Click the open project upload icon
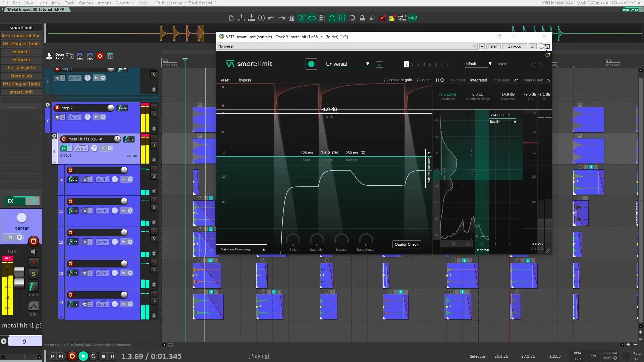Image resolution: width=644 pixels, height=362 pixels. coord(241,18)
